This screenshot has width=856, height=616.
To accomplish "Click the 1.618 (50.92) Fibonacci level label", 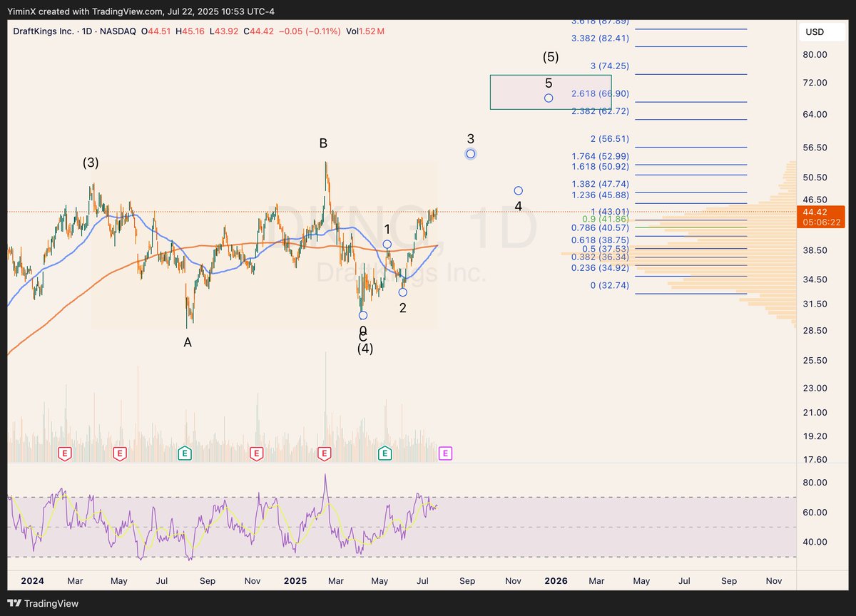I will pyautogui.click(x=600, y=166).
